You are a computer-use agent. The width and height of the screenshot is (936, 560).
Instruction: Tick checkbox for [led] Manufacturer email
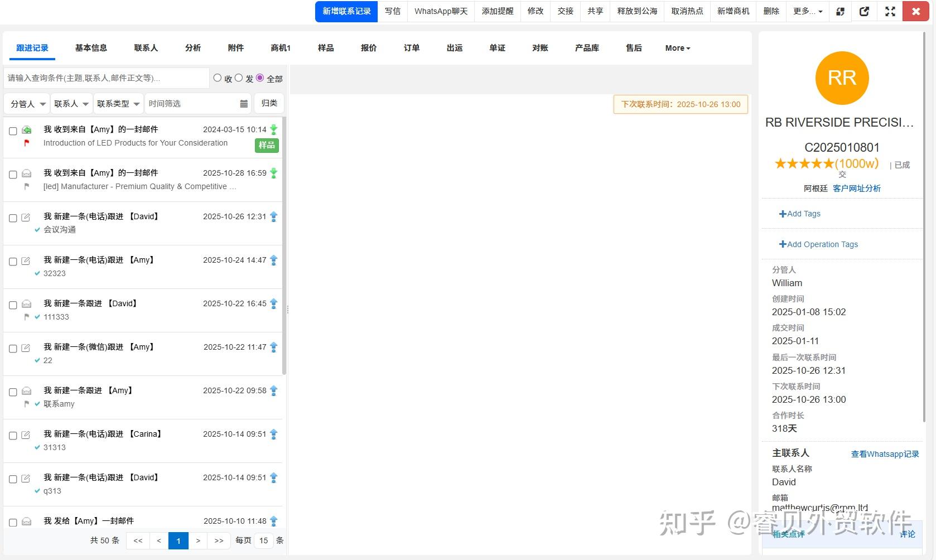click(13, 175)
